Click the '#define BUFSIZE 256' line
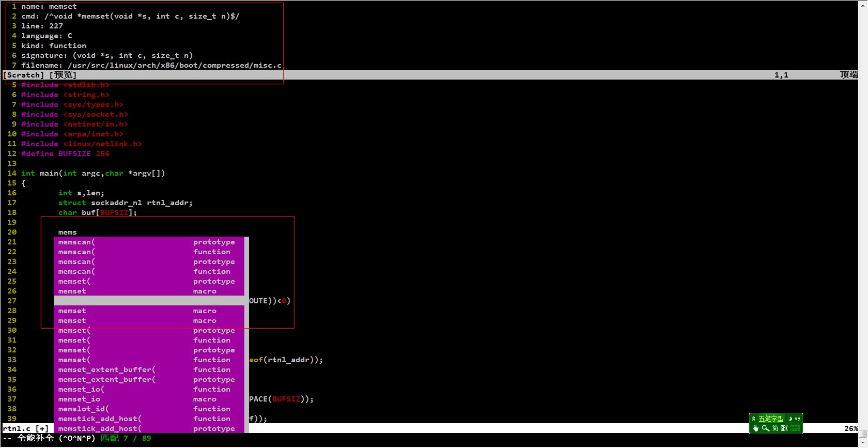This screenshot has height=448, width=868. (65, 153)
